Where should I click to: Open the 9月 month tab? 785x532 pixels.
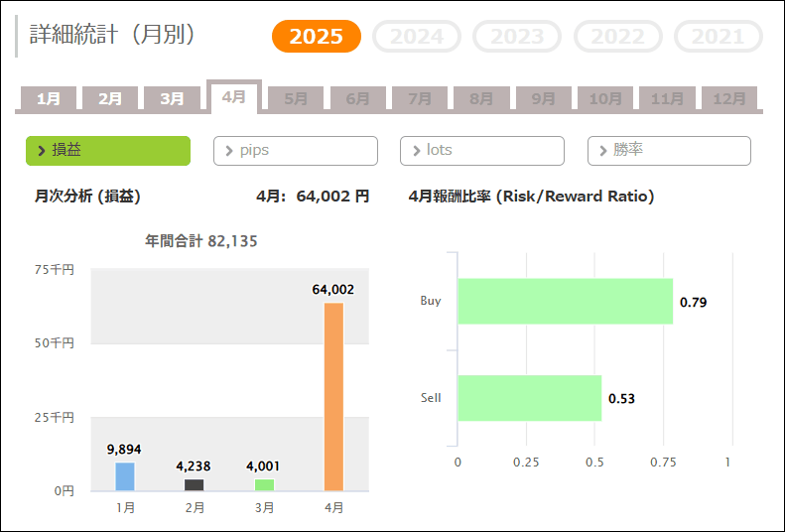click(x=544, y=98)
